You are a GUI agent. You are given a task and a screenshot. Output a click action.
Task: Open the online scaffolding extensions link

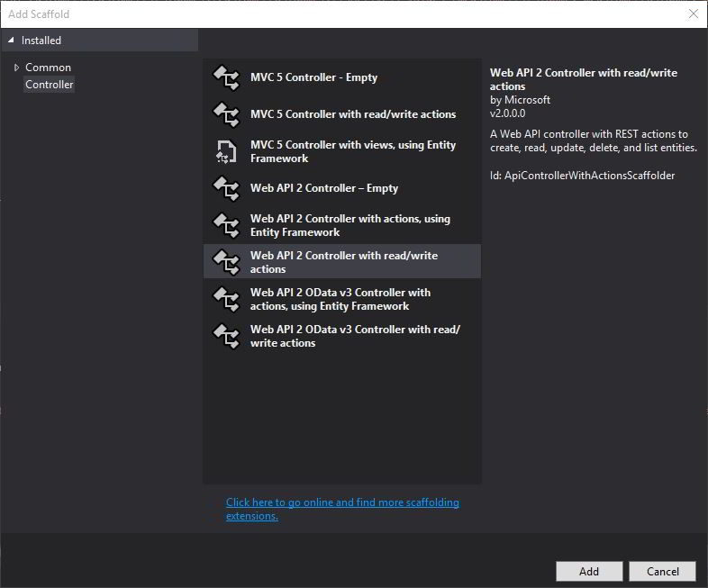coord(342,509)
